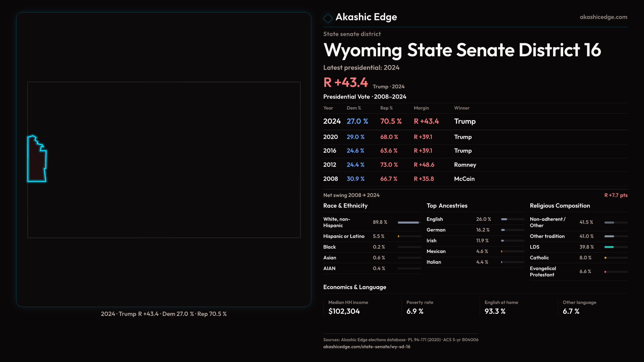Click the White, non-Hispanic percentage bar
This screenshot has height=362, width=644.
click(x=409, y=223)
